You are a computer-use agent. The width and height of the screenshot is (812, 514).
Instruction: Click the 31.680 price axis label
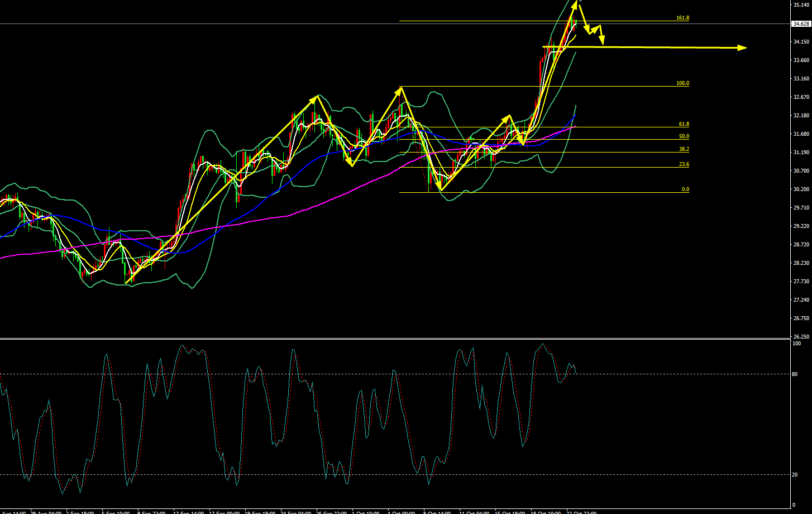point(800,134)
